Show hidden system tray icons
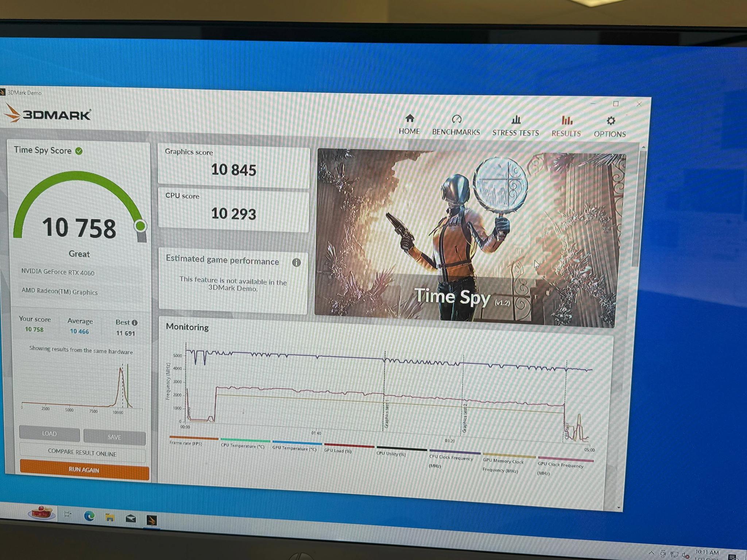This screenshot has height=560, width=747. coord(651,553)
